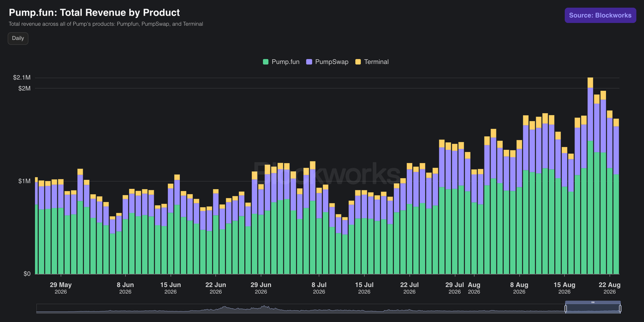Image resolution: width=644 pixels, height=322 pixels.
Task: Click the $2M y-axis label
Action: tap(25, 88)
